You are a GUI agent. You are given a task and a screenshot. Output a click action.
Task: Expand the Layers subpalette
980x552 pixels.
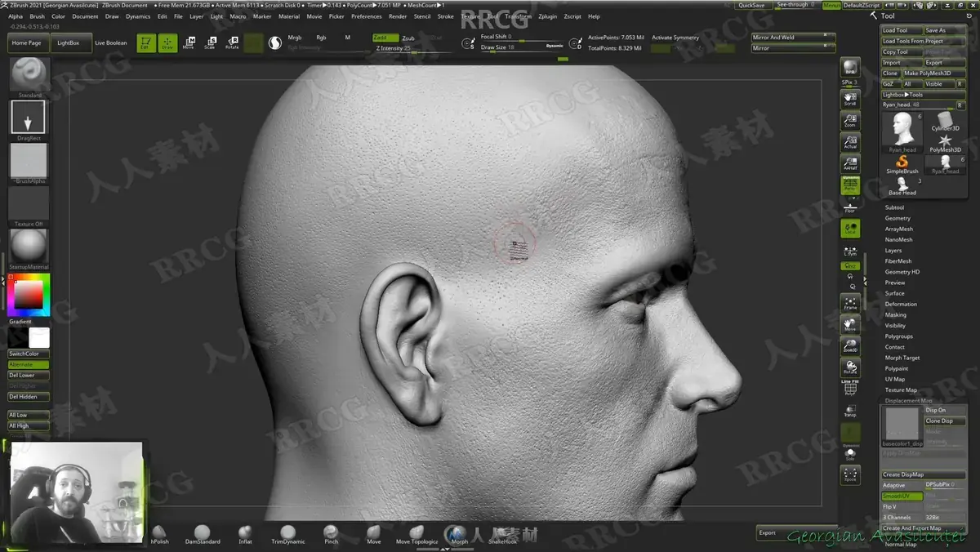coord(893,251)
